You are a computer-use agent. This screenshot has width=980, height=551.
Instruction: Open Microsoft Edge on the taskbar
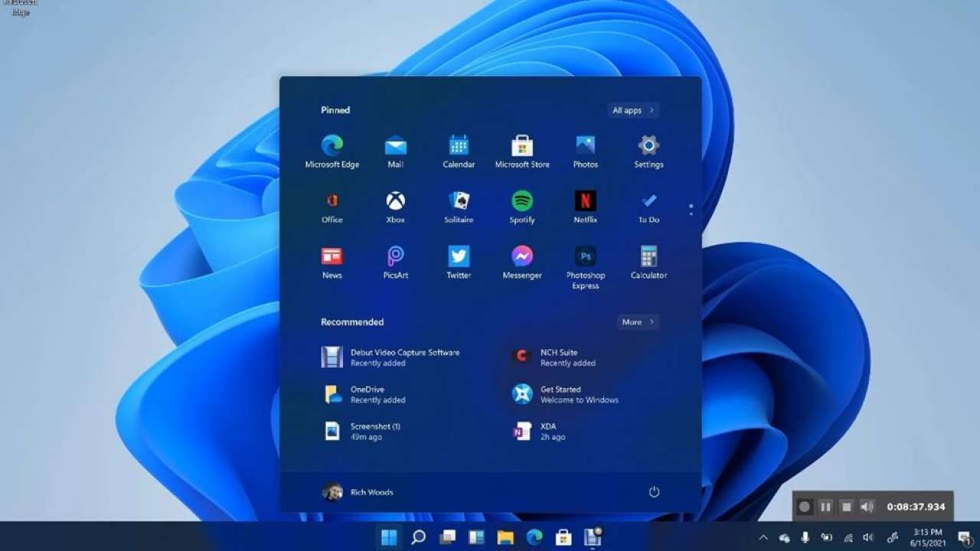[534, 537]
